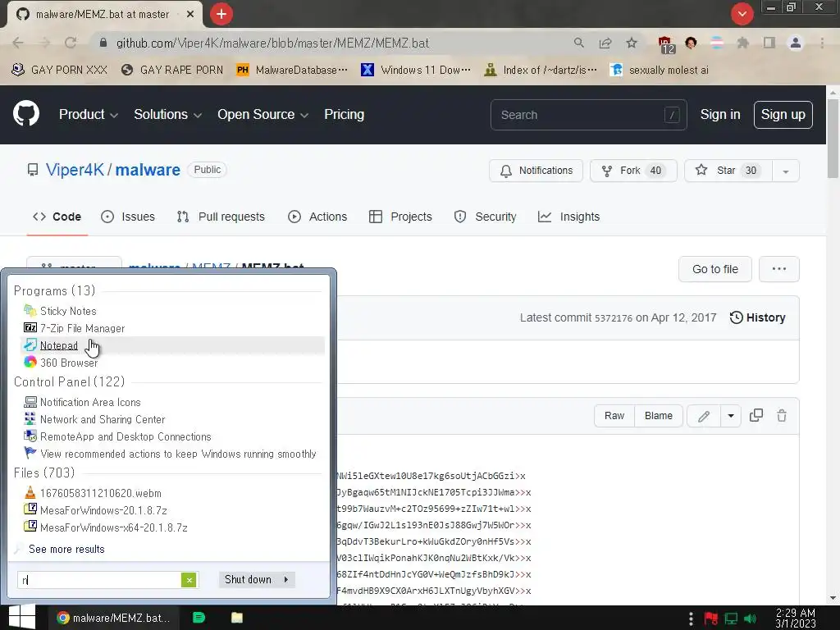Switch to the Actions tab
Viewport: 840px width, 630px height.
coord(317,217)
